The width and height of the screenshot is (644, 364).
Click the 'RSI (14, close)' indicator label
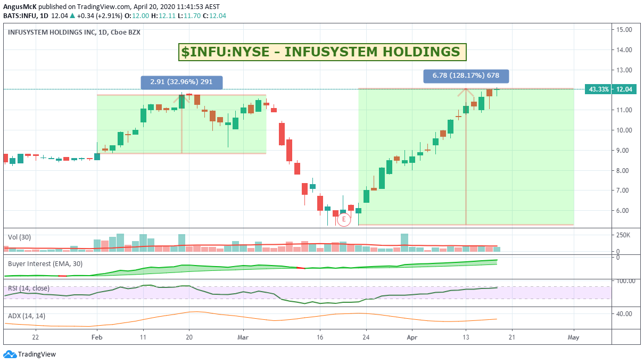click(x=29, y=288)
